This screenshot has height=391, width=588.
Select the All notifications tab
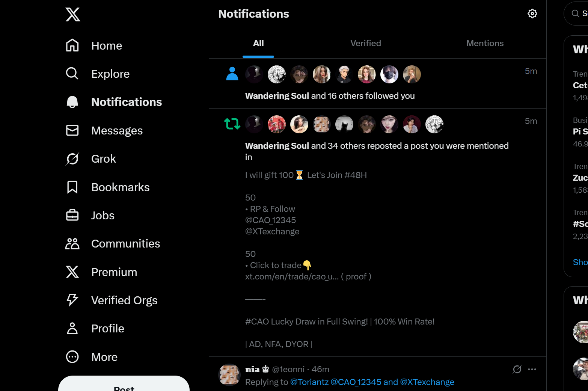pos(258,43)
